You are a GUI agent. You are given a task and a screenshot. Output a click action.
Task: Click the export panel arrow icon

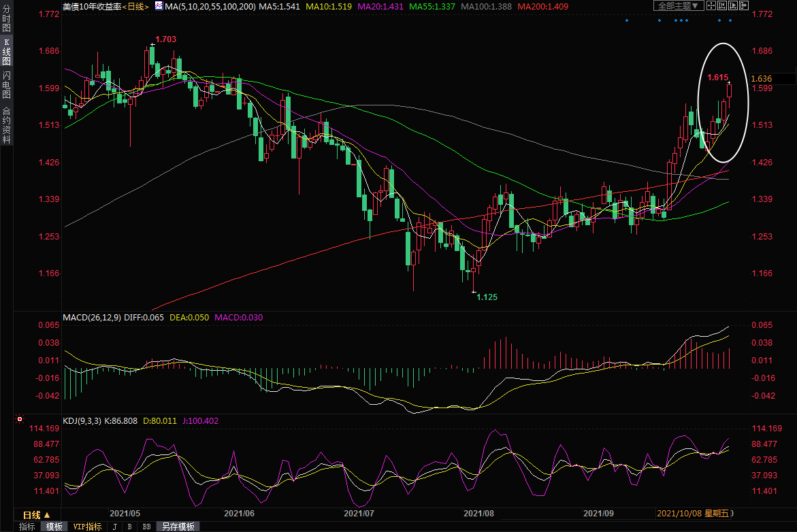[744, 6]
